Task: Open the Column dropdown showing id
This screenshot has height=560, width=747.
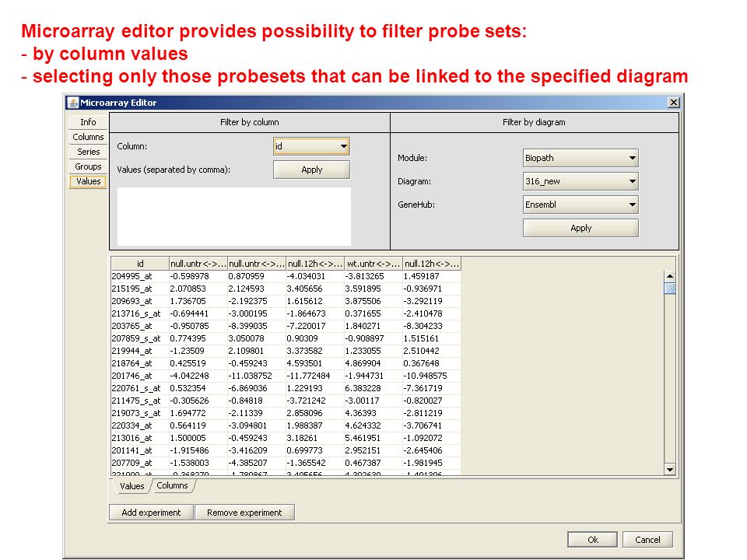Action: coord(311,146)
